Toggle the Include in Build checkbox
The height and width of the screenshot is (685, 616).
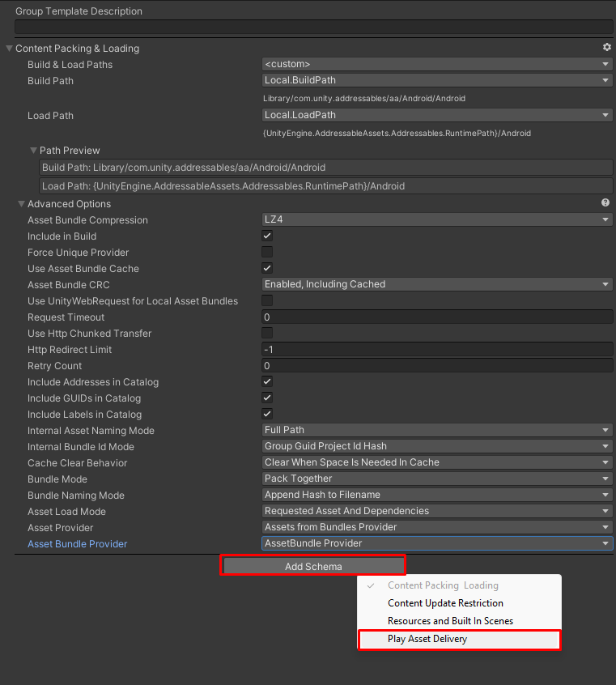tap(267, 236)
